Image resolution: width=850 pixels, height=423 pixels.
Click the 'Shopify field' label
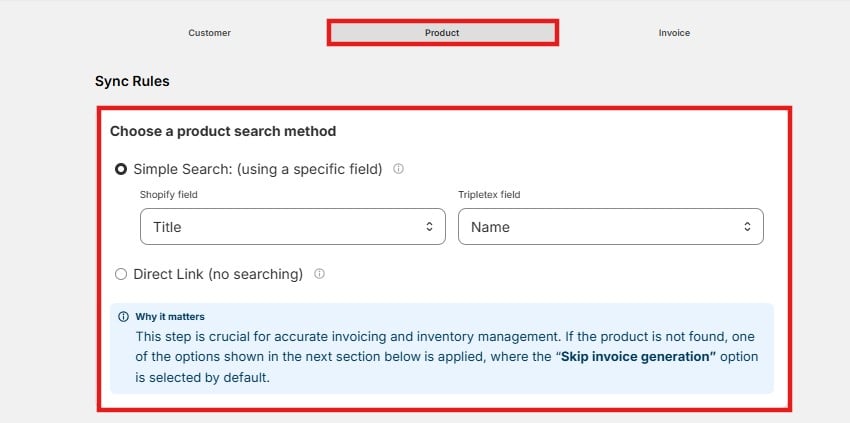pos(169,195)
